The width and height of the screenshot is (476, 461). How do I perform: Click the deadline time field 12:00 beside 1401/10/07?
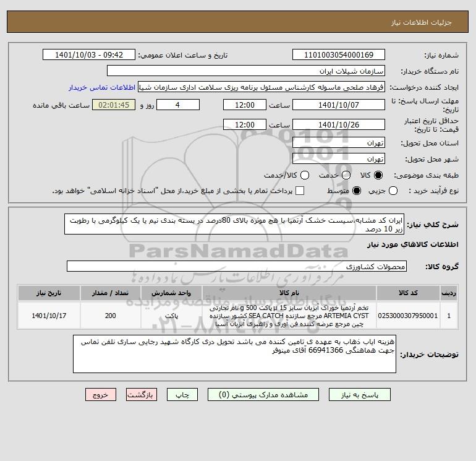(x=245, y=105)
